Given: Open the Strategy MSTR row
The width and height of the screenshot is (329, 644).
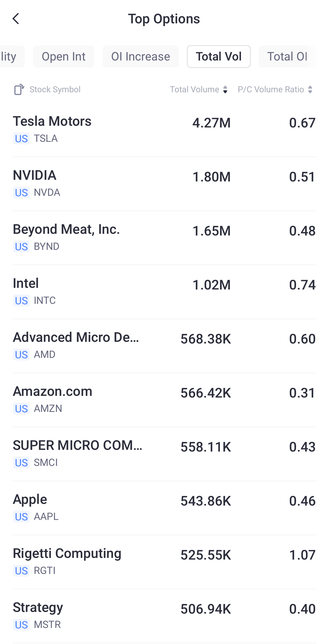Looking at the screenshot, I should [164, 616].
